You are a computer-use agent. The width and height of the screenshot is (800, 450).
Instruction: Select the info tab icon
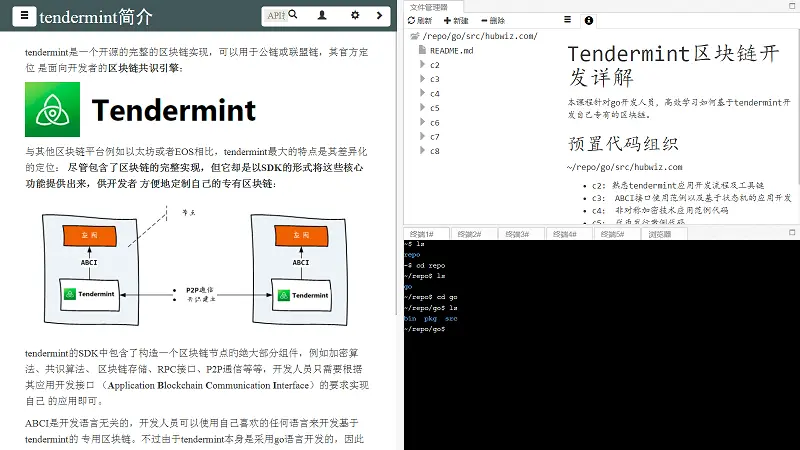pos(589,20)
